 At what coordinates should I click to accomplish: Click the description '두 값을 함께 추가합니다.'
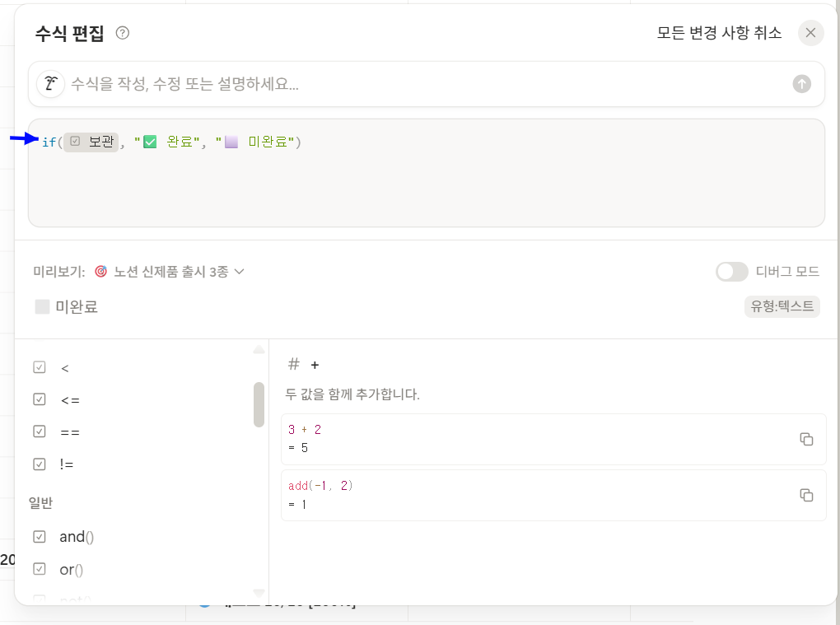point(352,394)
